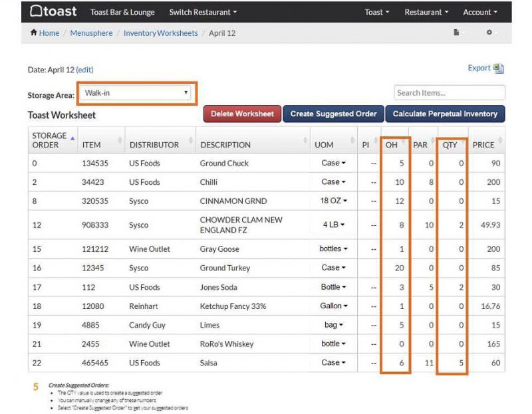
Task: Click the Delete Worksheet button
Action: 242,114
